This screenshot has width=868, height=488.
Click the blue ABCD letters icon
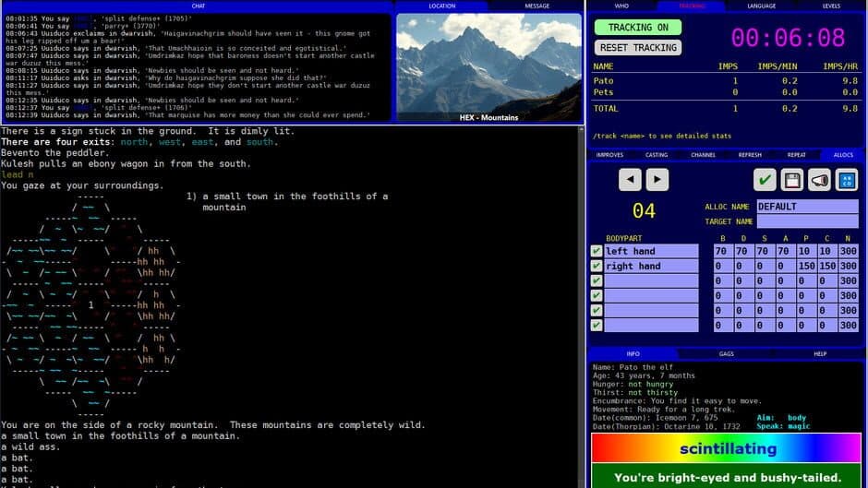point(847,180)
